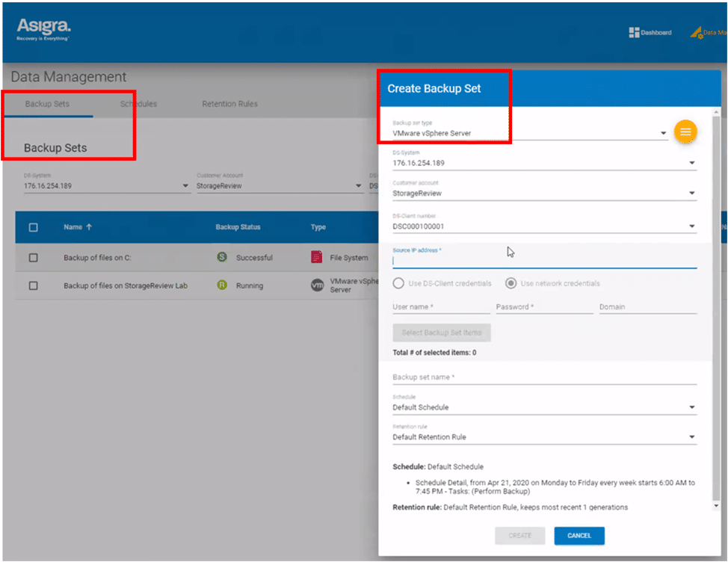Click the Password field

click(x=544, y=307)
